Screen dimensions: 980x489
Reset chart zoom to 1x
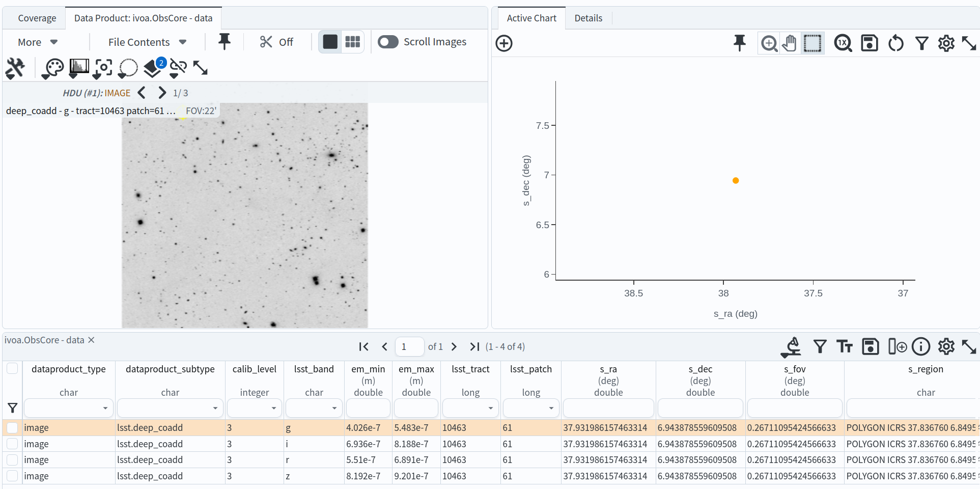(843, 43)
